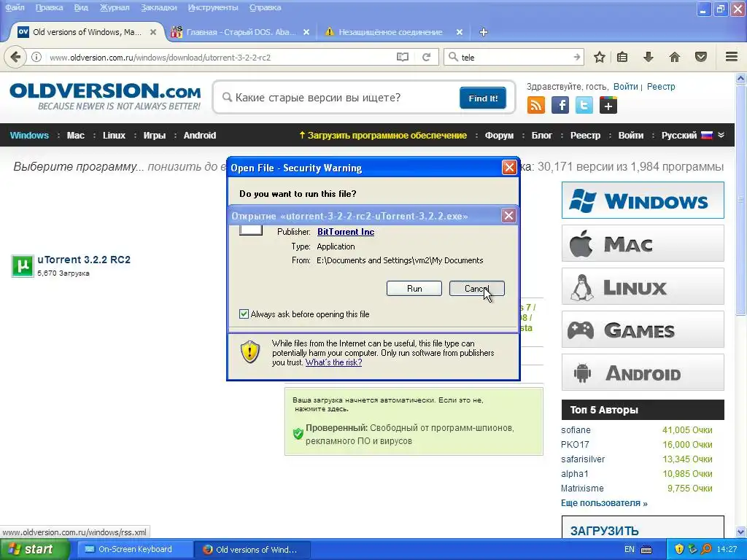Screen dimensions: 747x560
Task: Open site information icon in the address bar
Action: [x=36, y=57]
